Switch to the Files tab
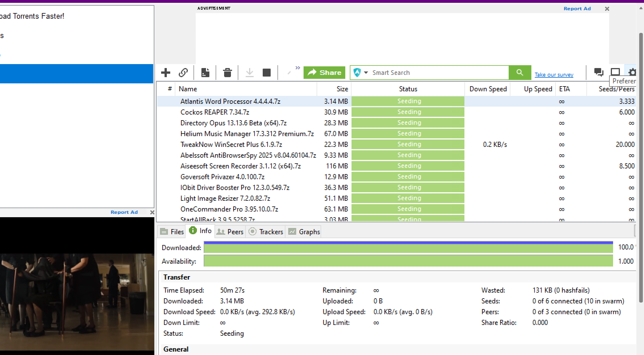This screenshot has width=644, height=355. pyautogui.click(x=172, y=232)
